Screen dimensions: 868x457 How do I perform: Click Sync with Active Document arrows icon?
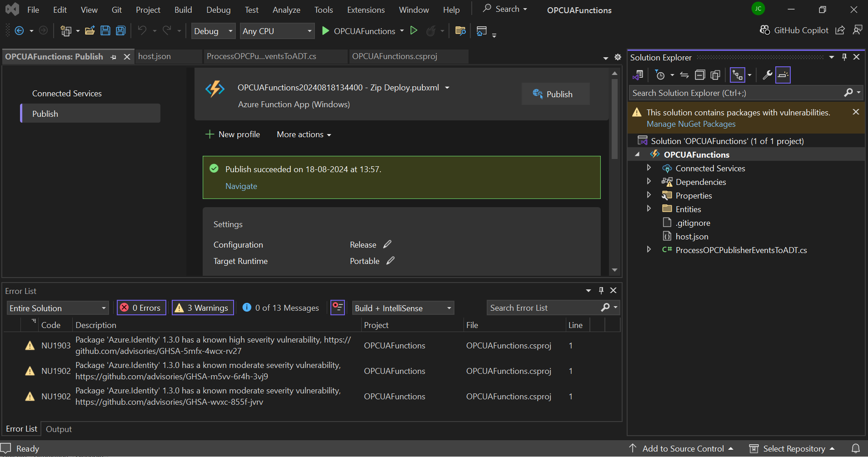click(x=684, y=75)
